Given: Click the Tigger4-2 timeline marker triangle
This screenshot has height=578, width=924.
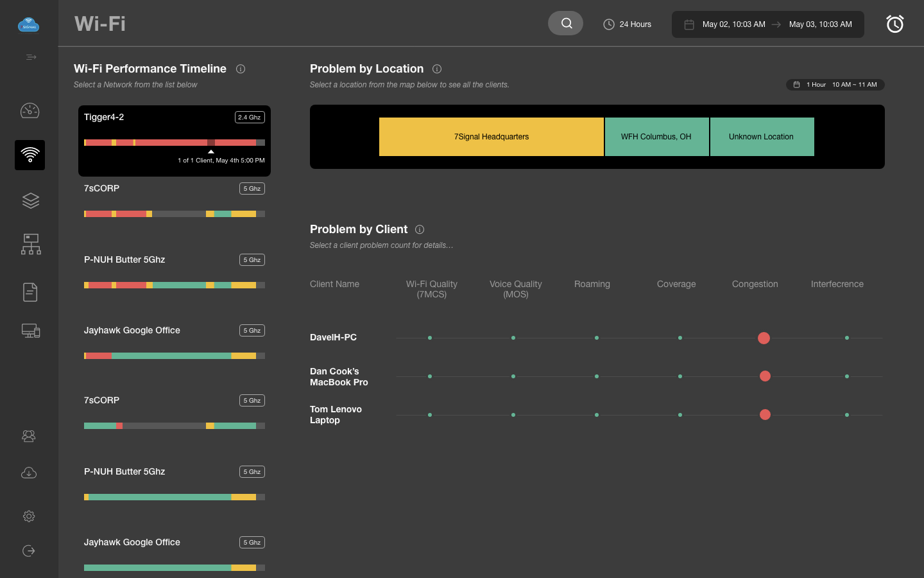Looking at the screenshot, I should coord(211,152).
